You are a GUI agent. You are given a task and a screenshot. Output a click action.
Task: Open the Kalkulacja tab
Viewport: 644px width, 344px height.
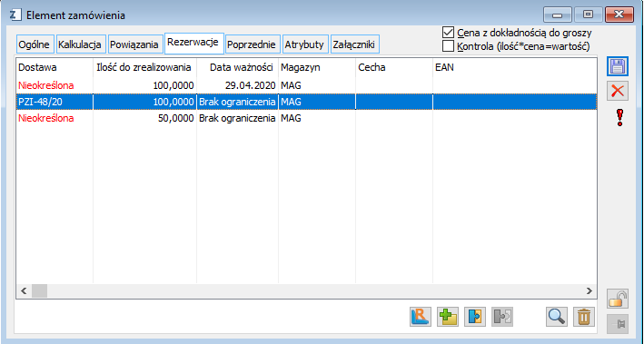(x=81, y=44)
